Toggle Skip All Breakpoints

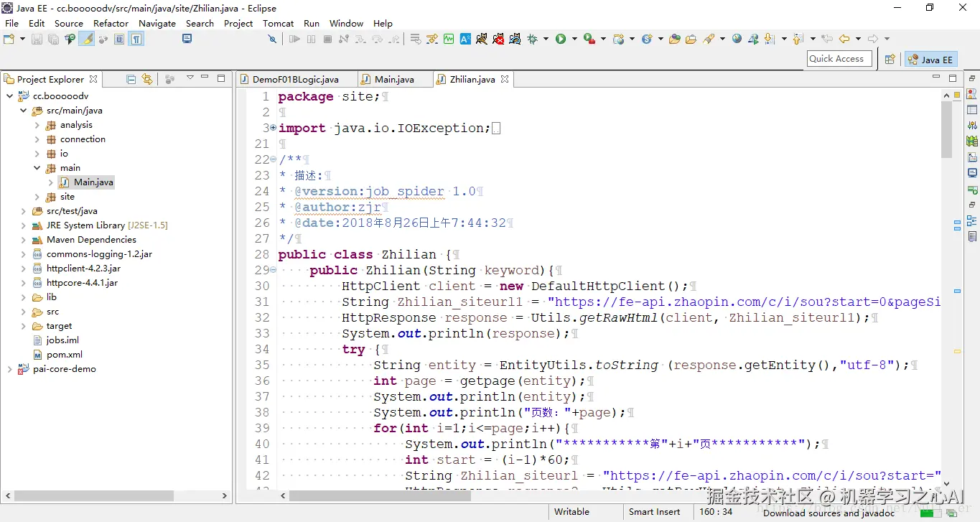(x=272, y=39)
